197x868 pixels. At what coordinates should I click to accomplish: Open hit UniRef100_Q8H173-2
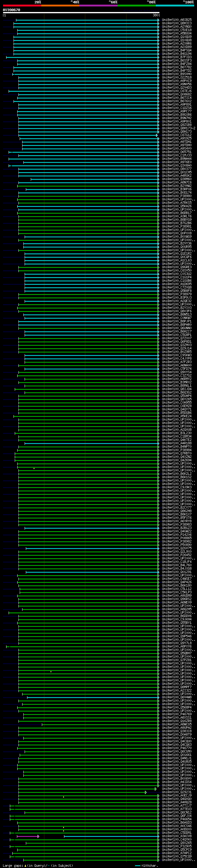point(179,128)
